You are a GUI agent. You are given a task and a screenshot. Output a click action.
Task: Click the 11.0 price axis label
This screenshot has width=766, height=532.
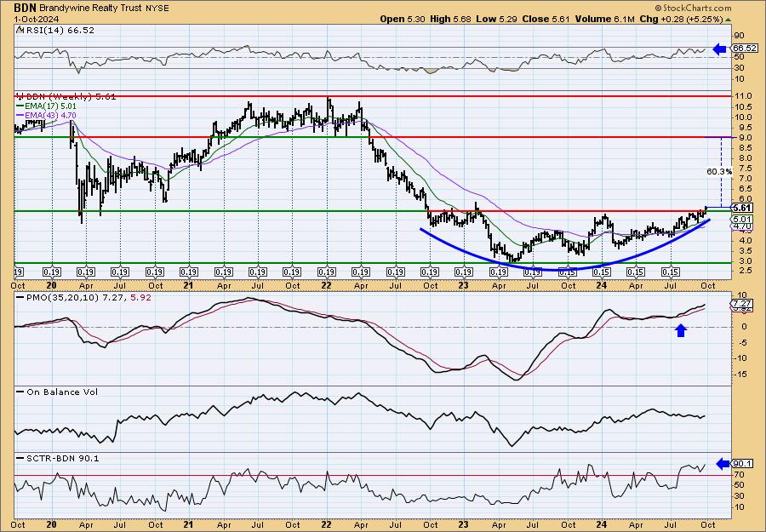point(742,97)
